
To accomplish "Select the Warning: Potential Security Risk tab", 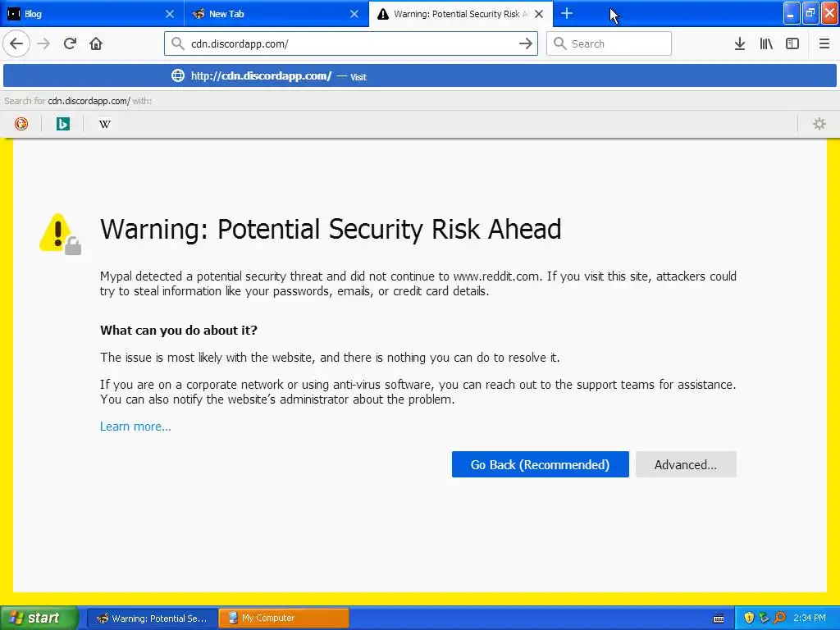I will (x=461, y=14).
